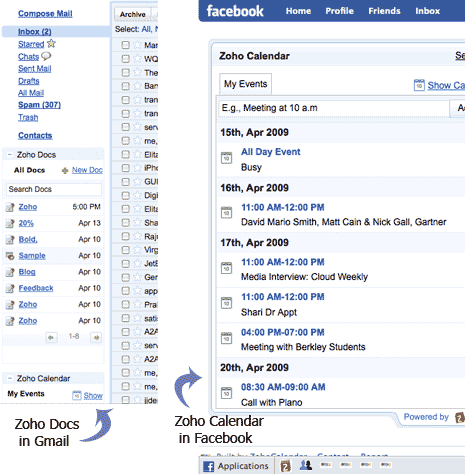
Task: Click the Facebook Applications logo icon
Action: [209, 466]
